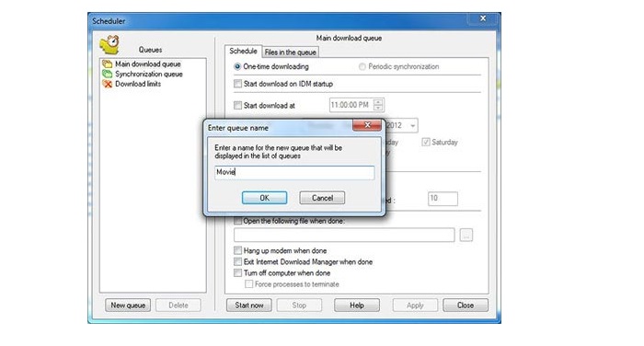Click the Download limits red X icon

108,84
